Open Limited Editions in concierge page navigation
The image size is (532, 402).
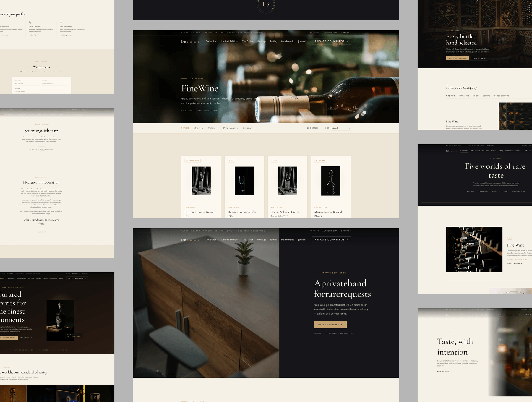pos(230,240)
